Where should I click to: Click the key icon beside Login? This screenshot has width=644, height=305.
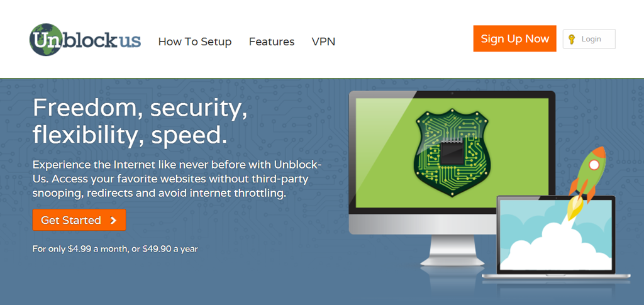pyautogui.click(x=571, y=40)
